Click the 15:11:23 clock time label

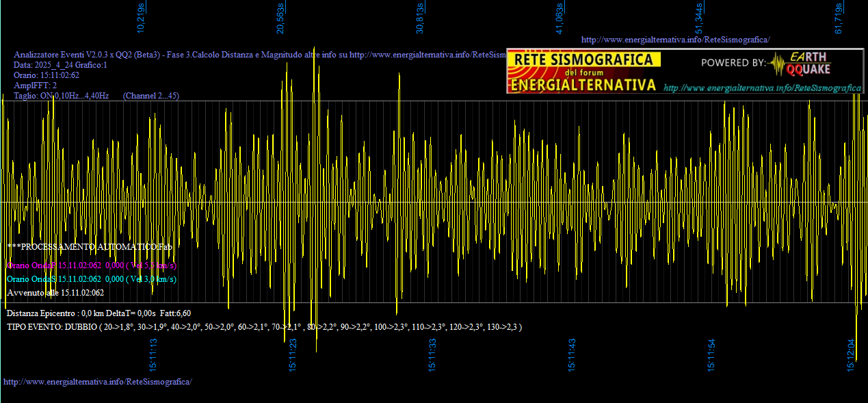coord(293,354)
